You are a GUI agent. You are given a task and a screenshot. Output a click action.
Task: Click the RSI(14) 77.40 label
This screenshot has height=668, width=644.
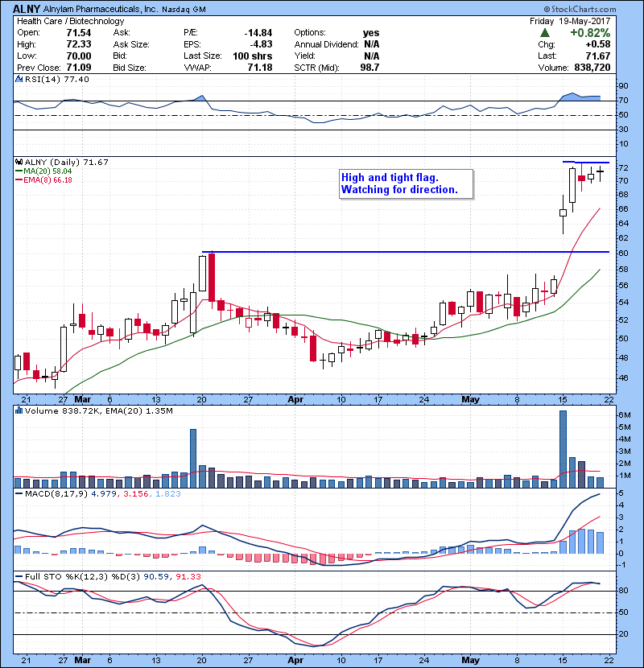57,79
